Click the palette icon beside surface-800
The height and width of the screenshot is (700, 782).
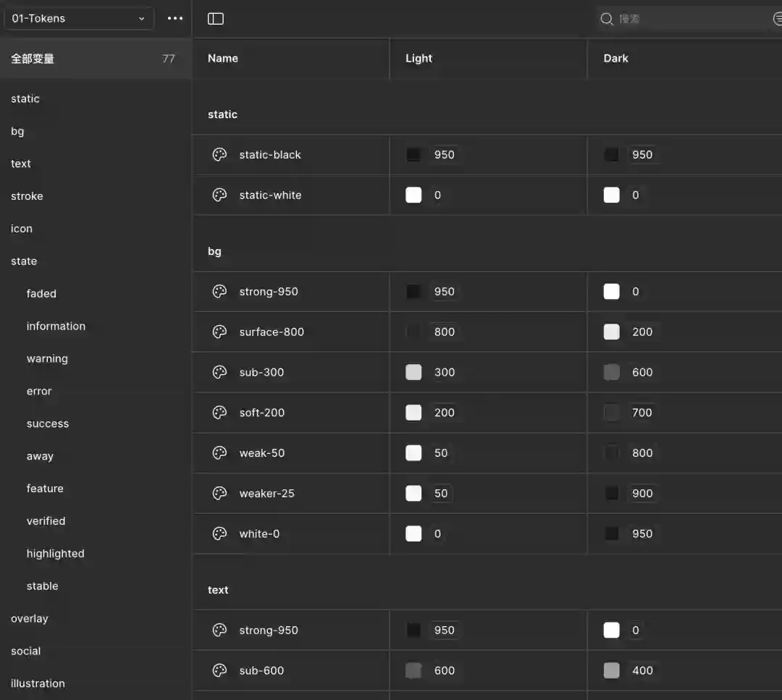[219, 332]
